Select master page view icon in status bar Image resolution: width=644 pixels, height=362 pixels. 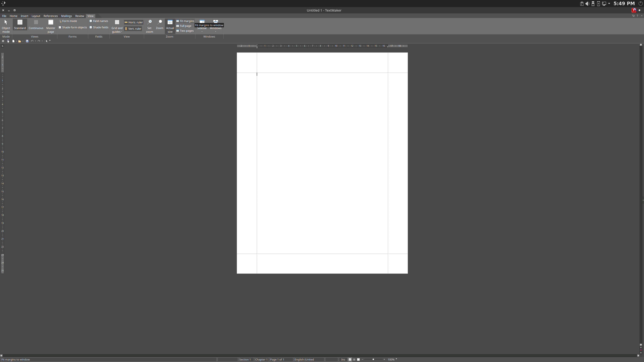(x=358, y=359)
